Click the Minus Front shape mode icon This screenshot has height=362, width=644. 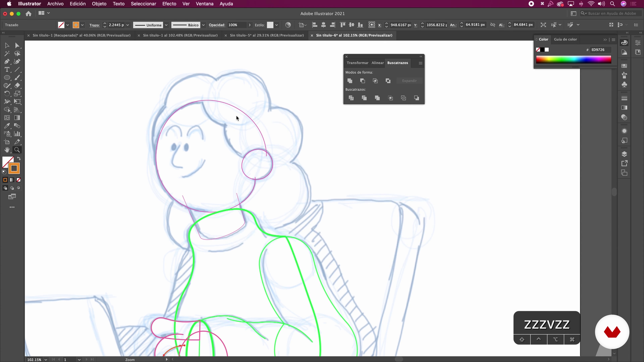click(x=362, y=81)
